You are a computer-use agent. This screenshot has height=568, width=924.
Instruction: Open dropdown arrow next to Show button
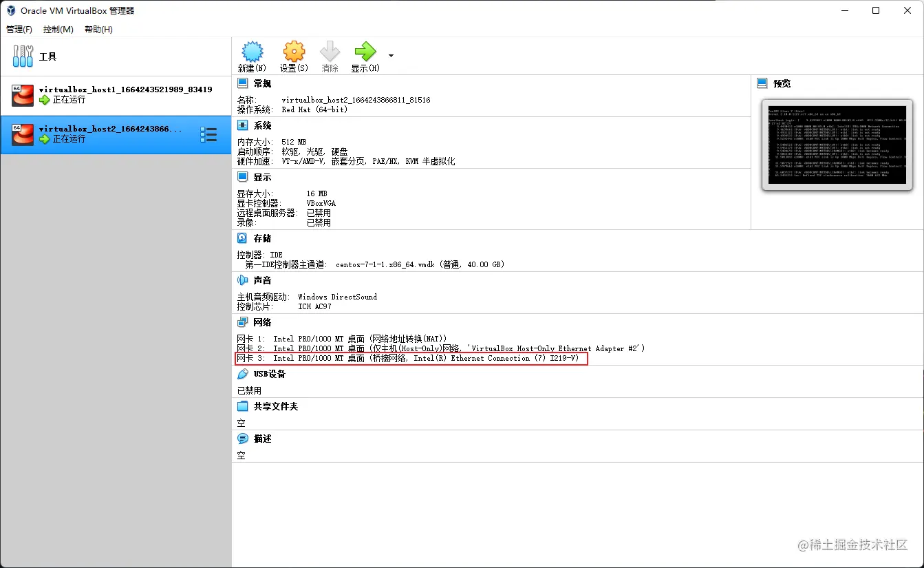391,56
